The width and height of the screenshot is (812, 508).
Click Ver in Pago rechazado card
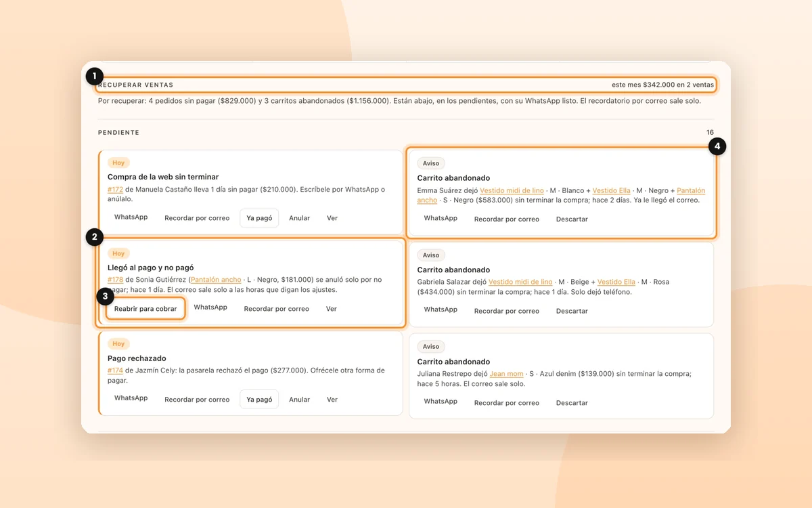pos(332,400)
